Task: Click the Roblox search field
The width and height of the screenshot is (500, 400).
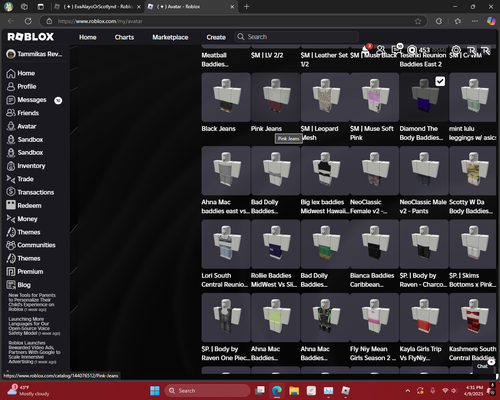Action: pyautogui.click(x=297, y=37)
